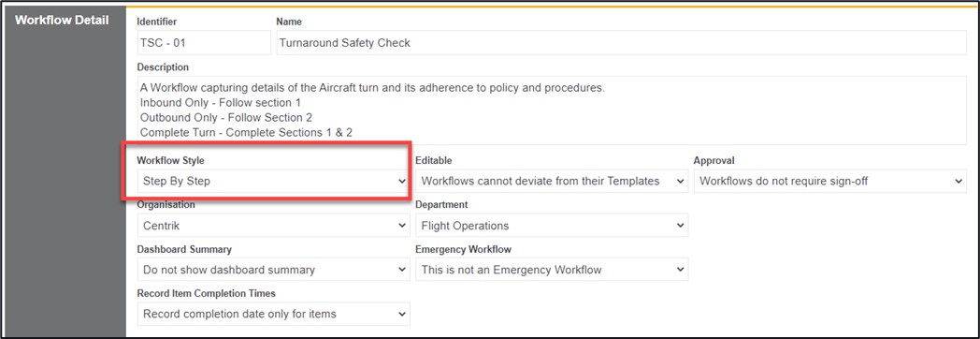Open the Workflow Style dropdown
Viewport: 980px width, 339px height.
click(273, 182)
